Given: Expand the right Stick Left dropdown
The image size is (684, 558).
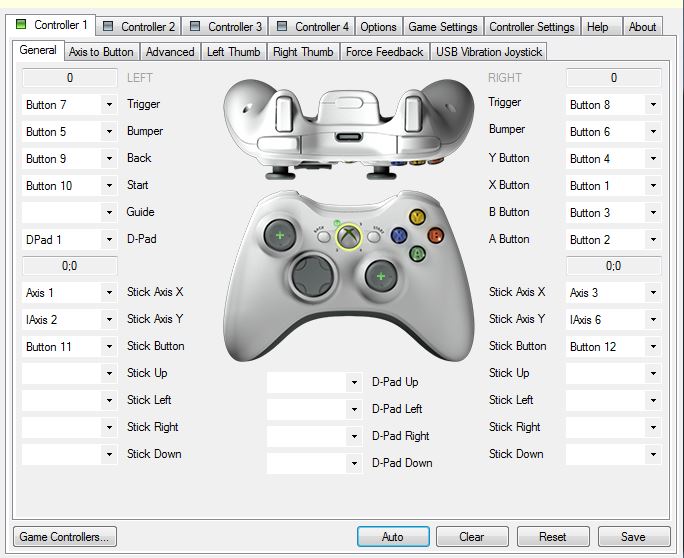Looking at the screenshot, I should [x=613, y=401].
